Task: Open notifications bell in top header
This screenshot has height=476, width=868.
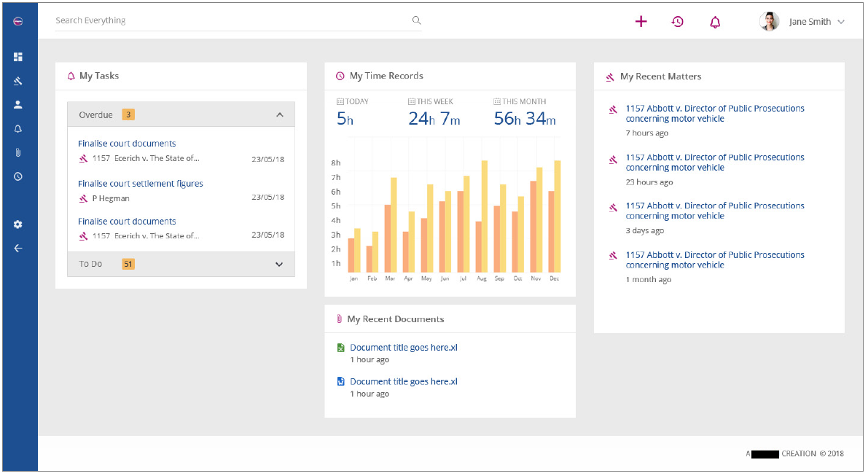Action: point(715,22)
